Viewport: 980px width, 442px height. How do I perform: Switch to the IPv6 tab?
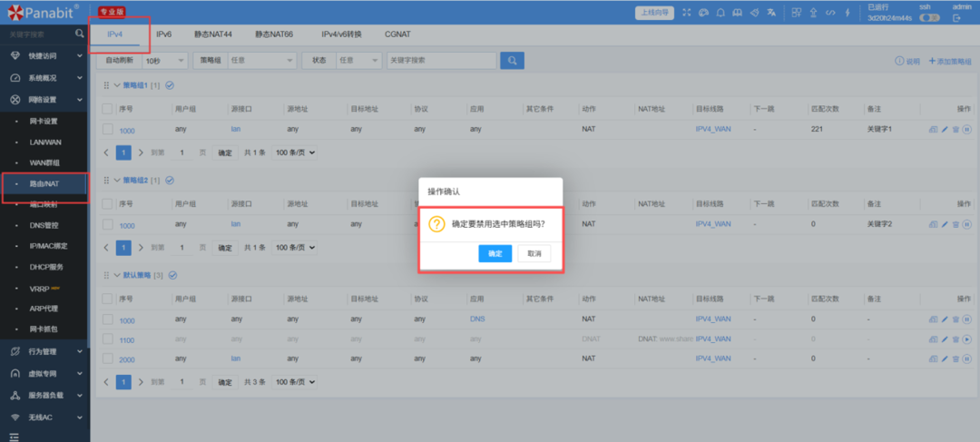[163, 34]
